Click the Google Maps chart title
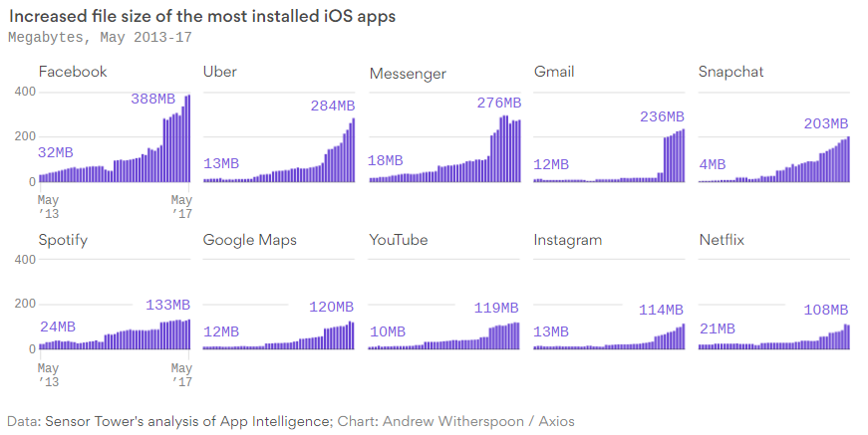Screen dimensions: 868x435 (250, 241)
